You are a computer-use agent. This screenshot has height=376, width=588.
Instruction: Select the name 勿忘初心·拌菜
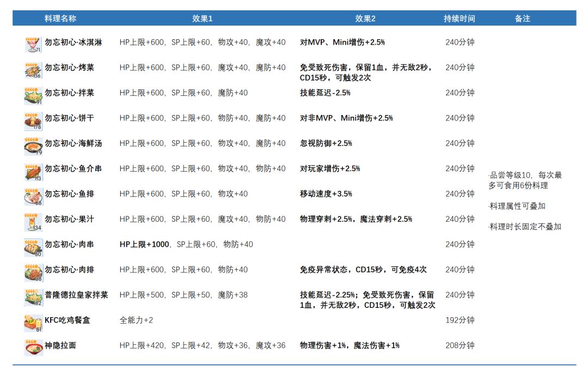(x=69, y=93)
